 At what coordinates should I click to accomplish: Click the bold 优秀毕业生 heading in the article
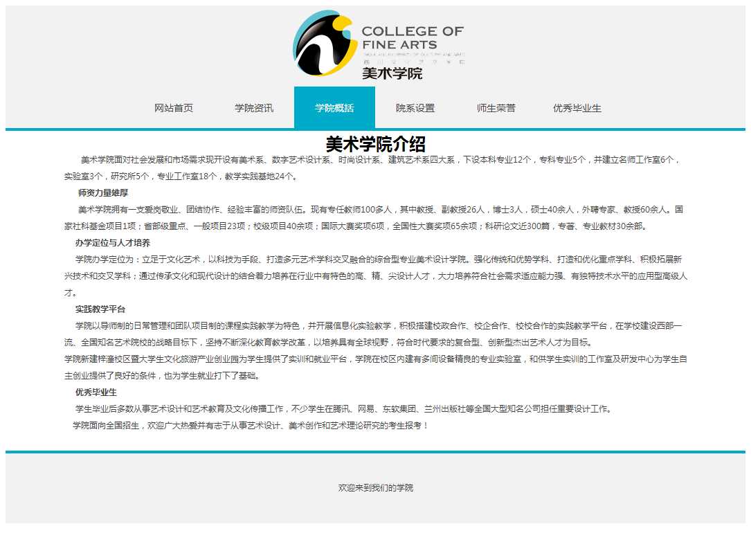(x=96, y=392)
